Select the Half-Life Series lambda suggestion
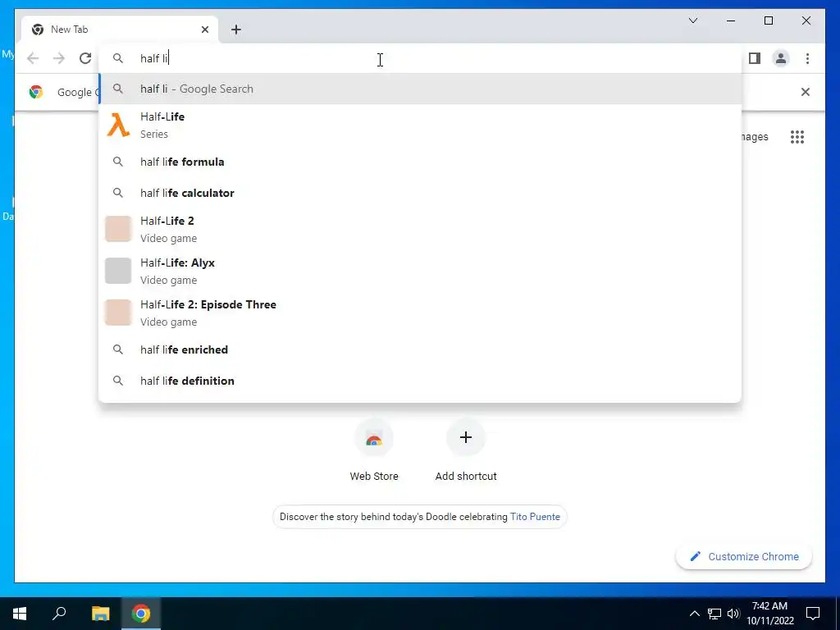 click(x=420, y=125)
